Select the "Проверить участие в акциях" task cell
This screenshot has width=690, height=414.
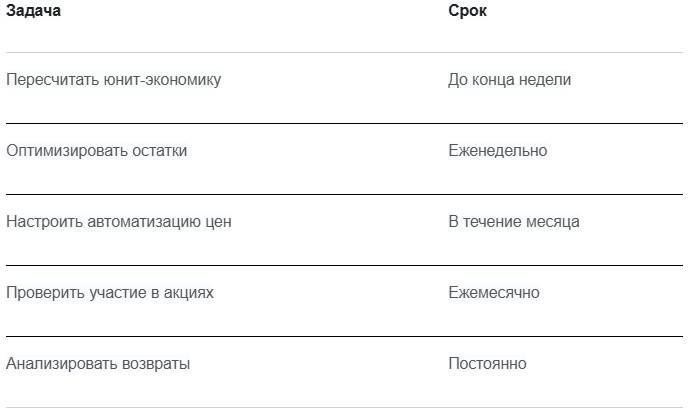[109, 293]
